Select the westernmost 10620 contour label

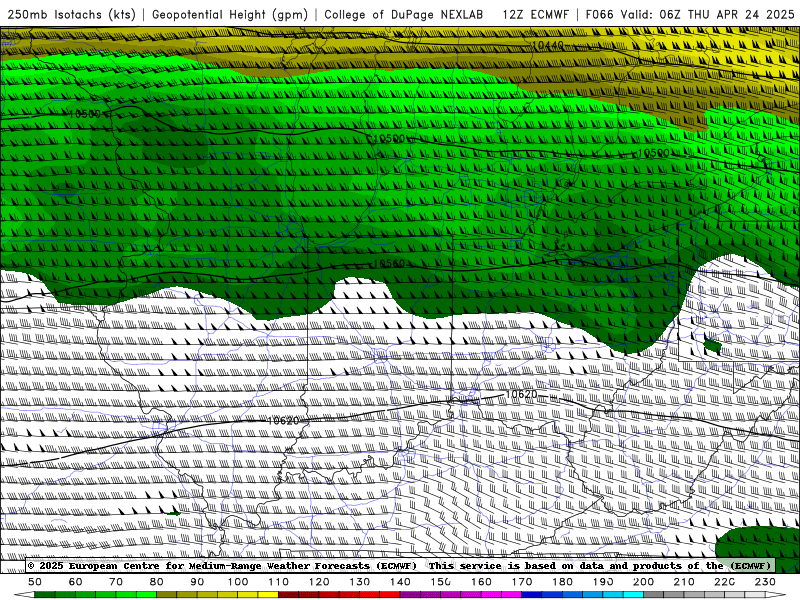[283, 420]
